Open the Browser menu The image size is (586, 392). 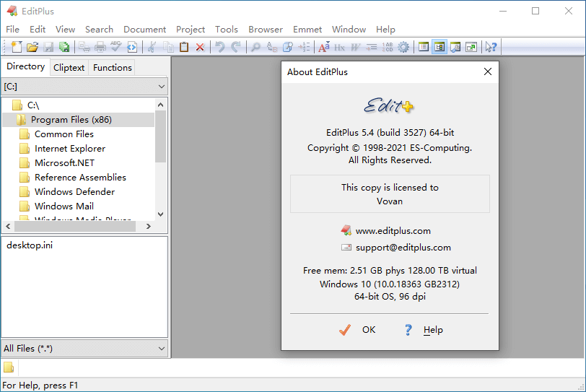click(266, 29)
